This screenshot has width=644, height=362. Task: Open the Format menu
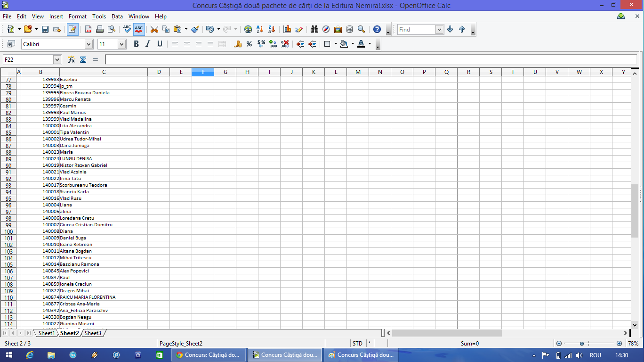(x=78, y=16)
